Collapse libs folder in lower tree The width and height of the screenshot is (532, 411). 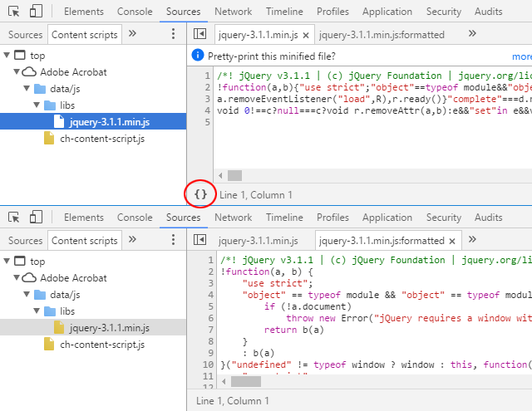(37, 311)
